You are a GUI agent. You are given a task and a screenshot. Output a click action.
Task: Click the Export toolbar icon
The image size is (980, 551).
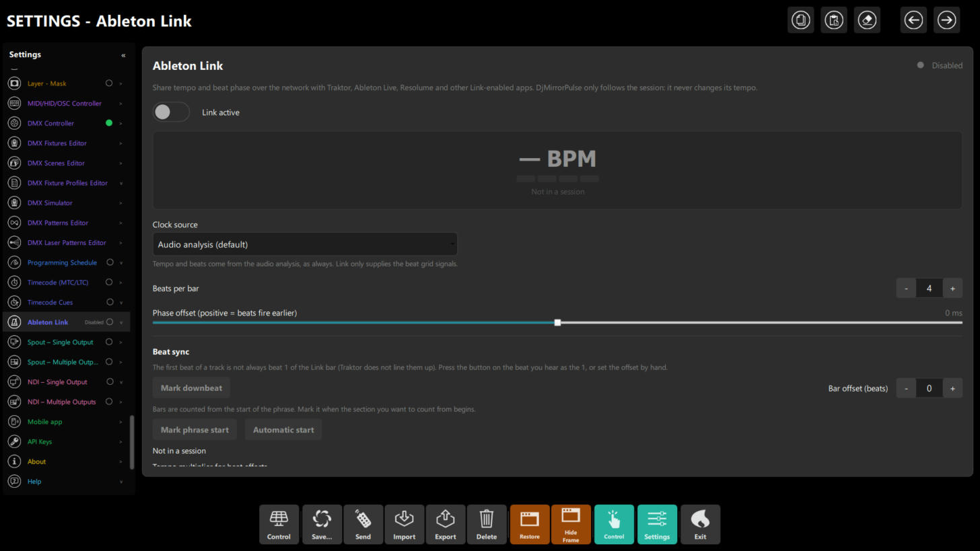tap(445, 525)
